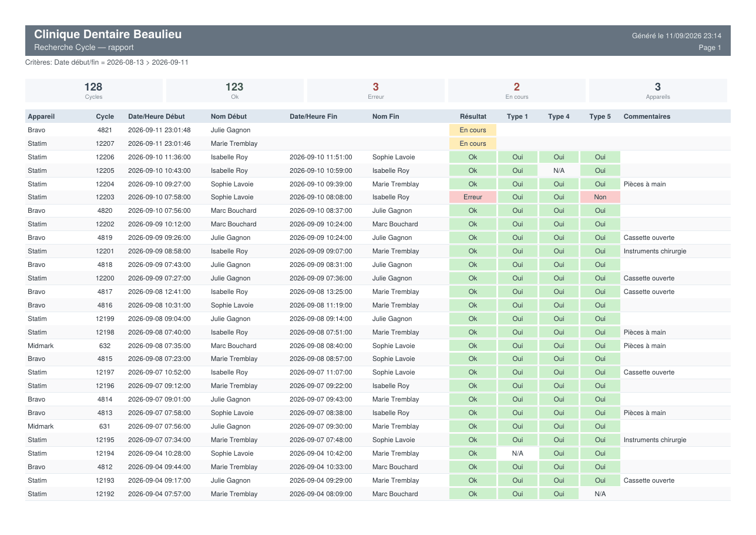Screen dimensions: 756x535
Task: Click the "Nom Début" column header
Action: 229,116
